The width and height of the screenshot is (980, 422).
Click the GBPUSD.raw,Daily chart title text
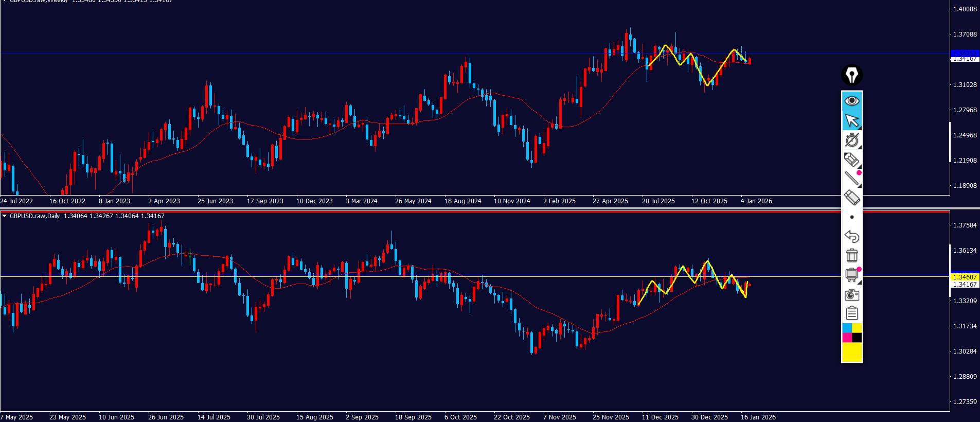click(x=34, y=216)
